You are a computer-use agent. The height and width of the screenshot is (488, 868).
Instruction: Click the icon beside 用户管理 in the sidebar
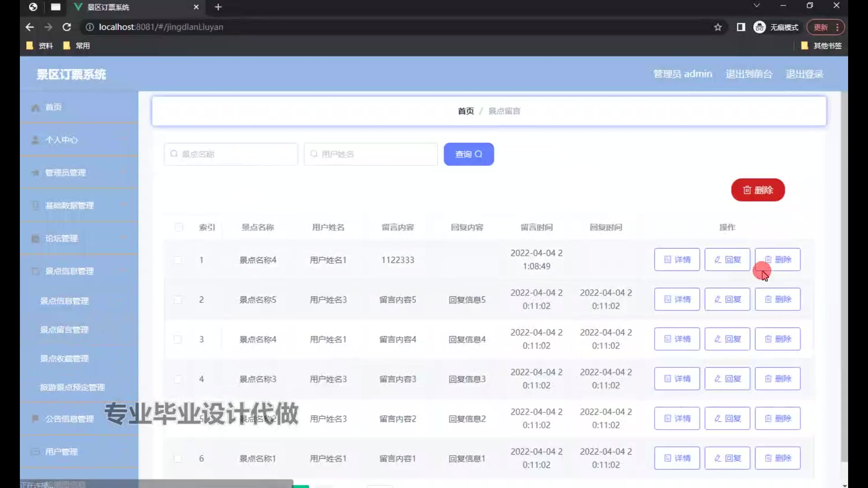[x=35, y=452]
